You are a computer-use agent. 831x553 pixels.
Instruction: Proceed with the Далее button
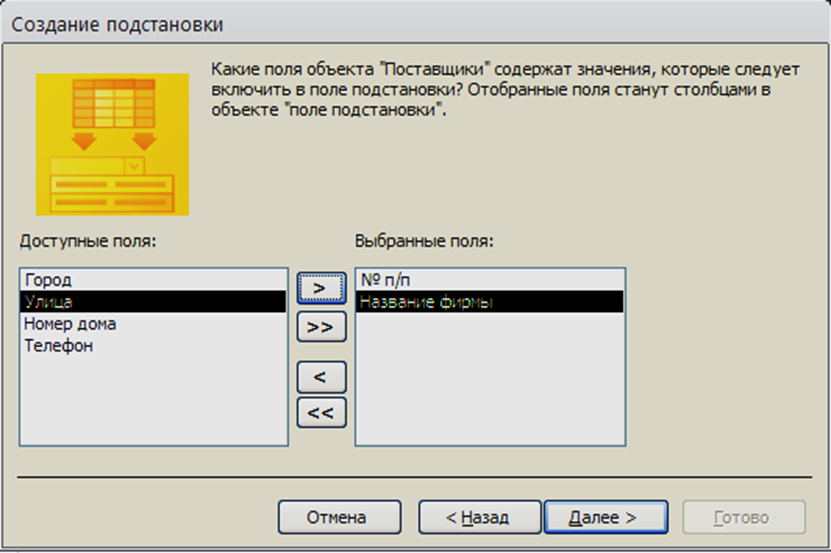click(606, 517)
